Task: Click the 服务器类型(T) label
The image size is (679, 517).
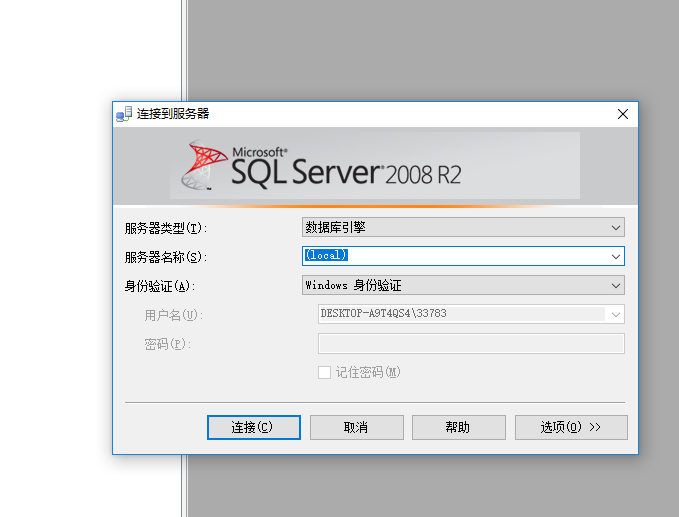Action: click(166, 228)
